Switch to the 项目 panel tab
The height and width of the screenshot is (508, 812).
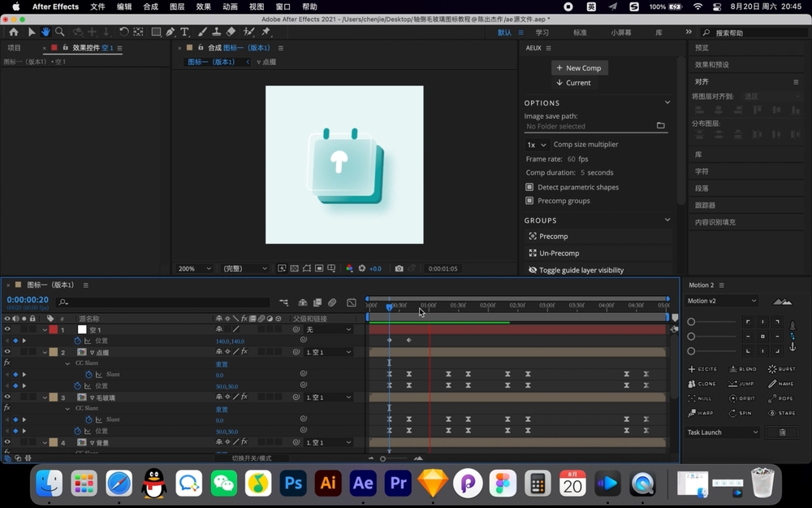pos(14,48)
